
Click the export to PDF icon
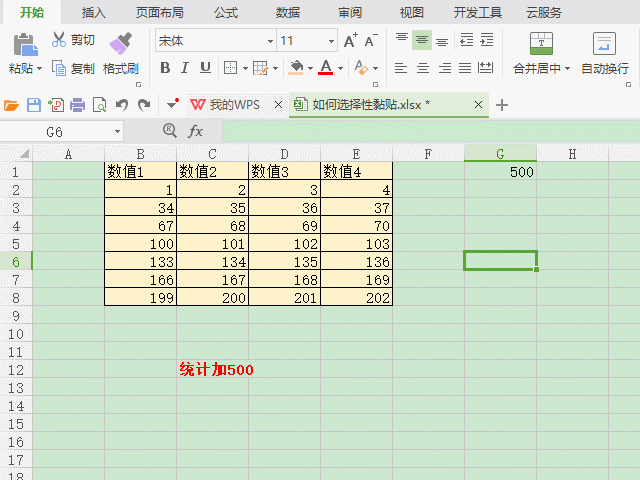click(x=56, y=105)
